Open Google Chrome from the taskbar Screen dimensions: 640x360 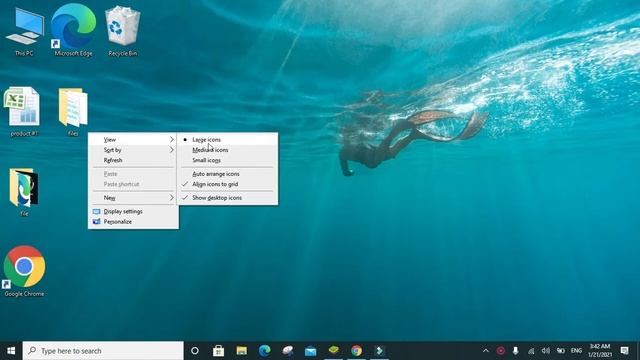coord(356,351)
